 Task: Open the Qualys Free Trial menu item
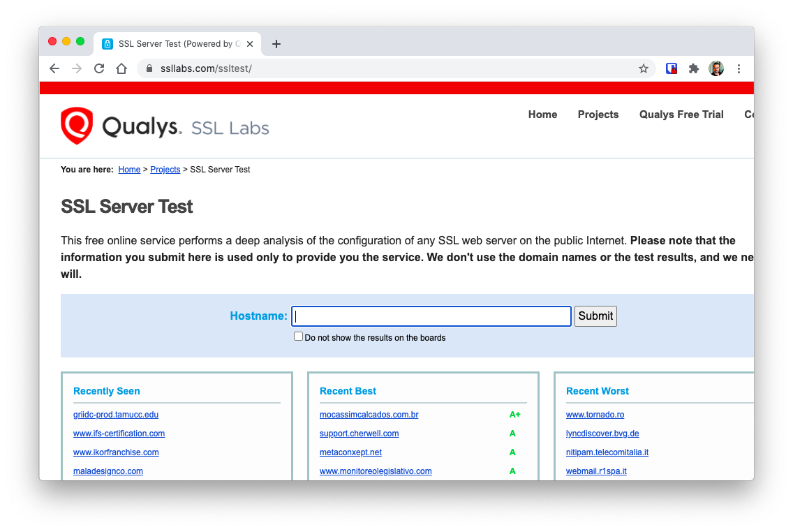pos(681,114)
